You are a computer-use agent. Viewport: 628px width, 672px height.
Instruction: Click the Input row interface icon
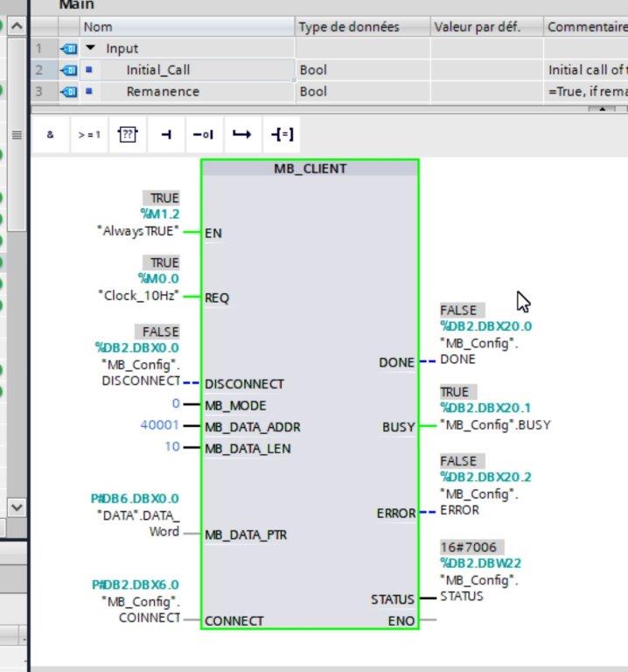(69, 49)
